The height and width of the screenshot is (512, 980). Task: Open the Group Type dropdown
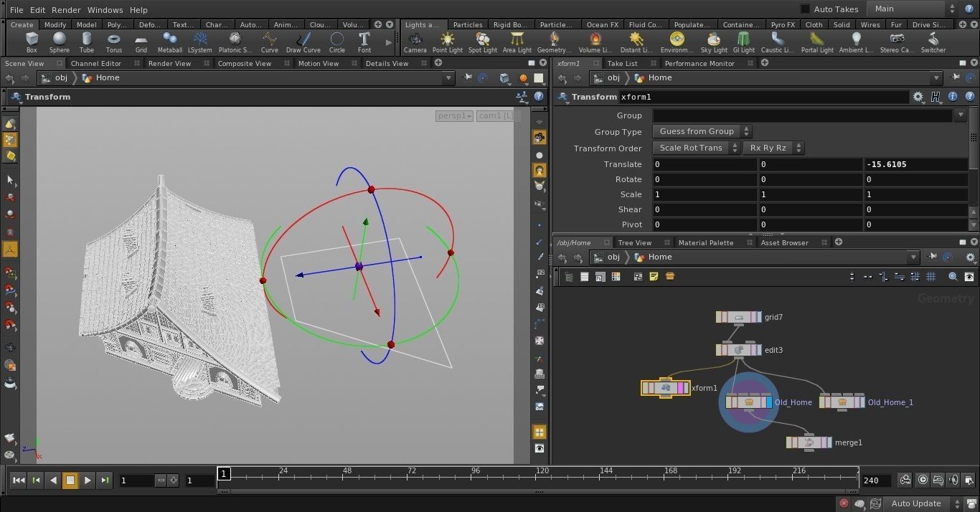click(702, 131)
